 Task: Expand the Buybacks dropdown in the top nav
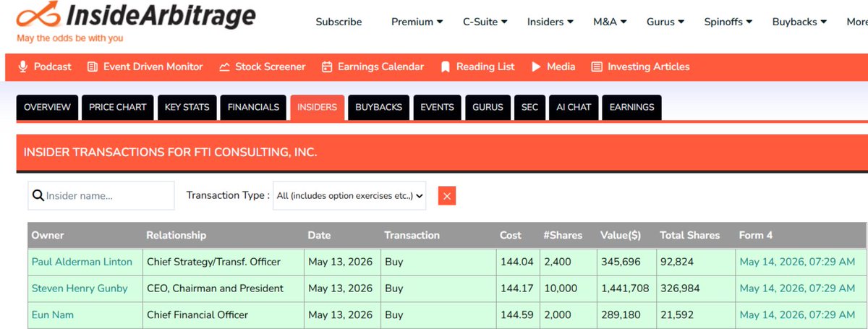[x=800, y=22]
